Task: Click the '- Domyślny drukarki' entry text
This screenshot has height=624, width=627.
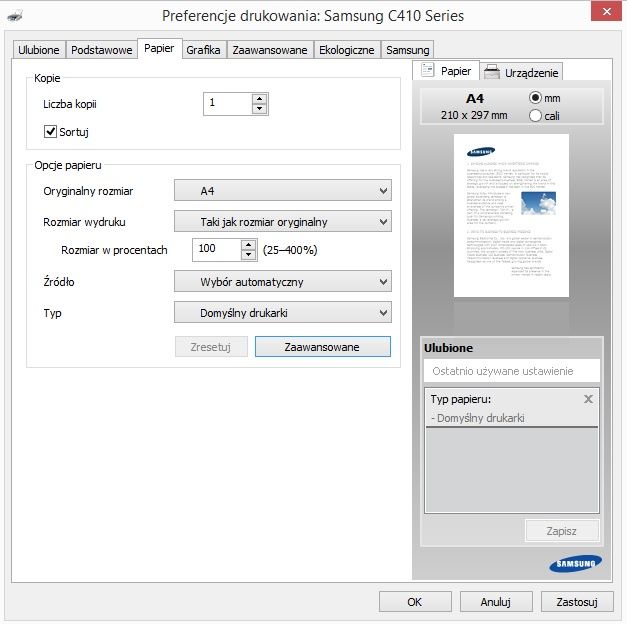Action: point(478,418)
